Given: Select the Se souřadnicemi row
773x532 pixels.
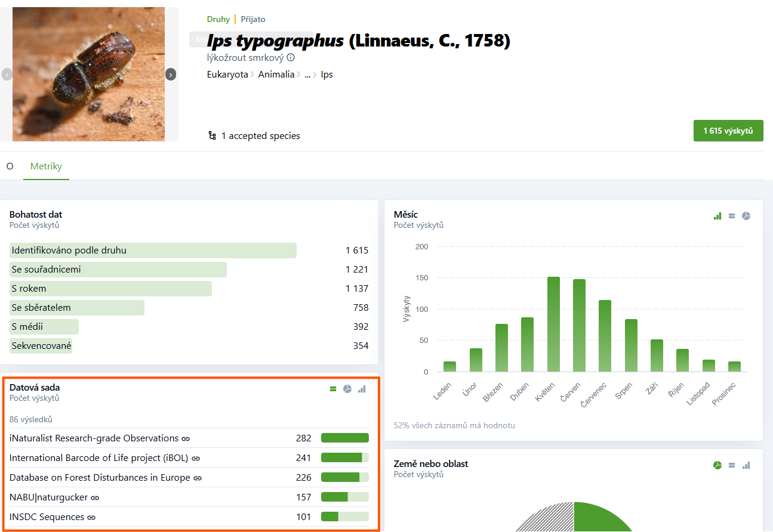Looking at the screenshot, I should click(x=189, y=270).
